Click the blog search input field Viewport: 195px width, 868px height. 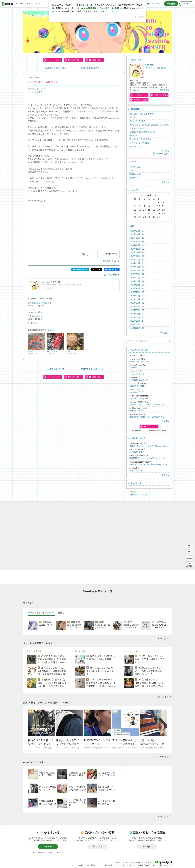point(147,341)
